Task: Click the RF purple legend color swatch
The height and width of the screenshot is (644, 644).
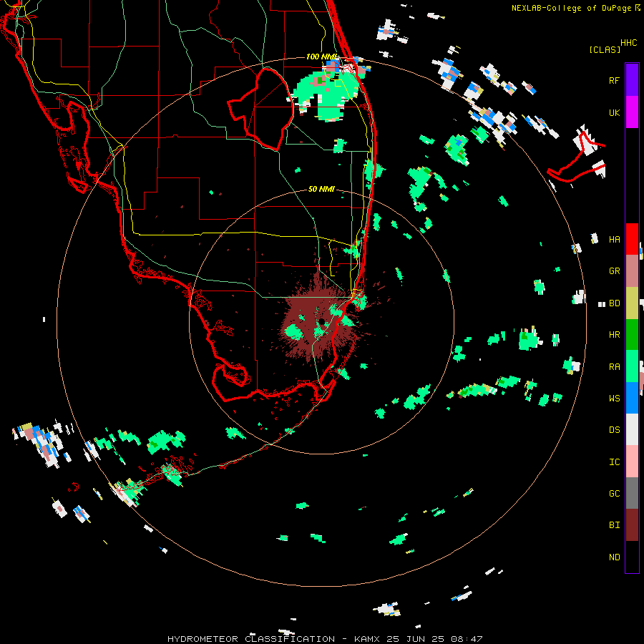Action: coord(632,80)
